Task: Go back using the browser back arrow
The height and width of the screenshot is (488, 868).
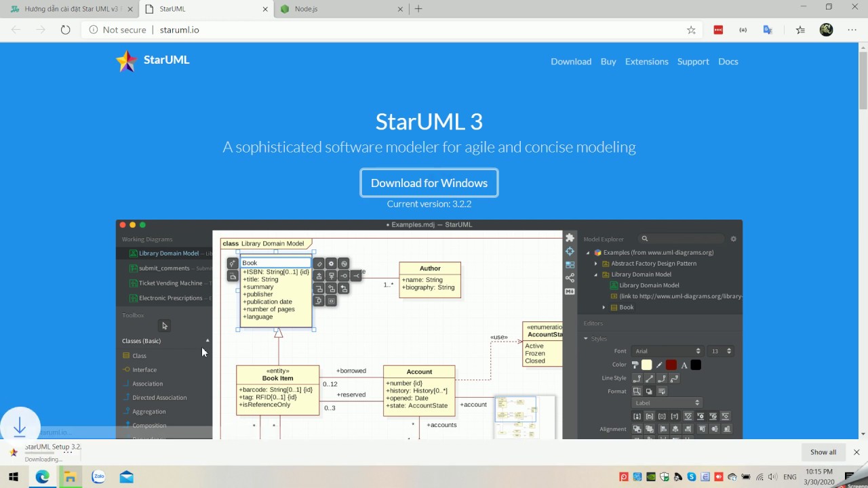Action: click(16, 30)
